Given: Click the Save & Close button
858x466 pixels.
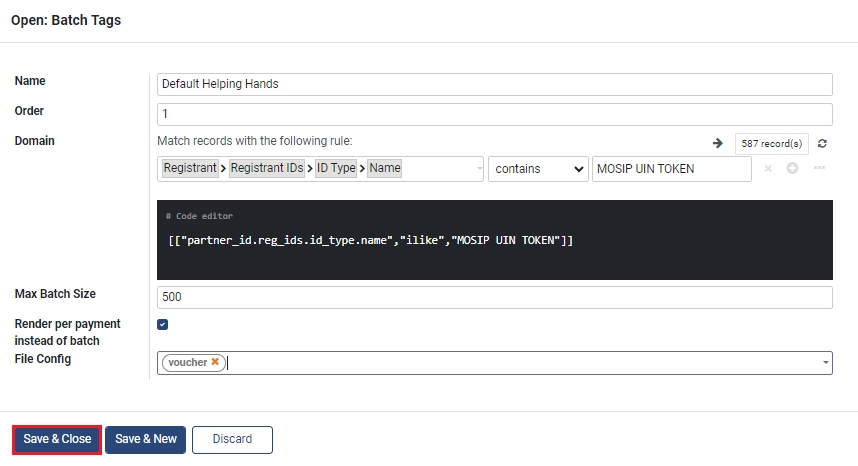Looking at the screenshot, I should (57, 439).
